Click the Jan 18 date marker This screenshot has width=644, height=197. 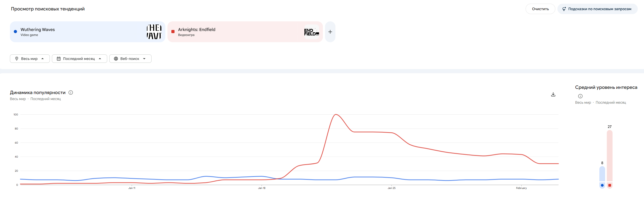point(262,188)
